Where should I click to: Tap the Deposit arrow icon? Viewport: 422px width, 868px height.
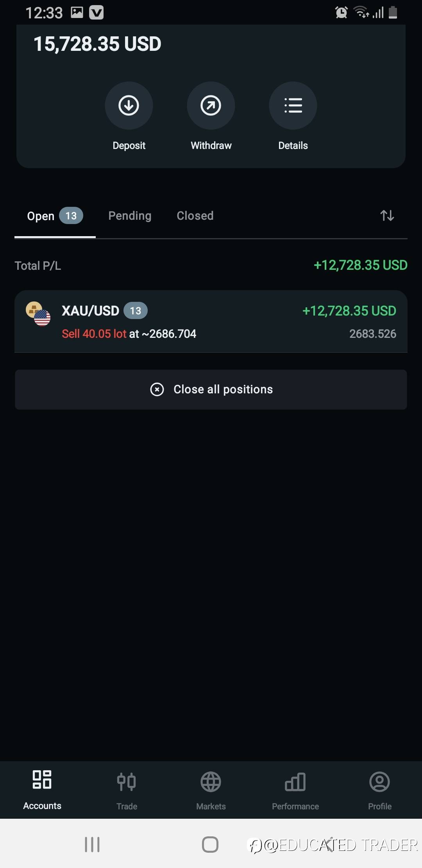(x=129, y=106)
